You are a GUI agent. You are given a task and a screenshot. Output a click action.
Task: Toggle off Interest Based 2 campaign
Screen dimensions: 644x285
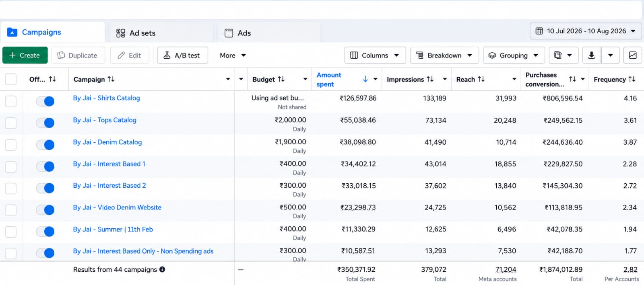pyautogui.click(x=45, y=188)
